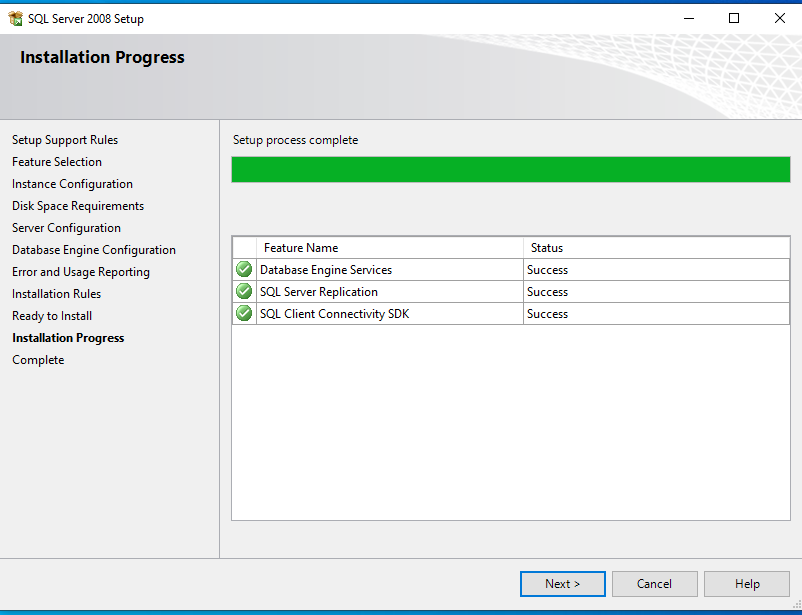Click the Cancel button
Viewport: 802px width, 615px height.
click(x=654, y=584)
